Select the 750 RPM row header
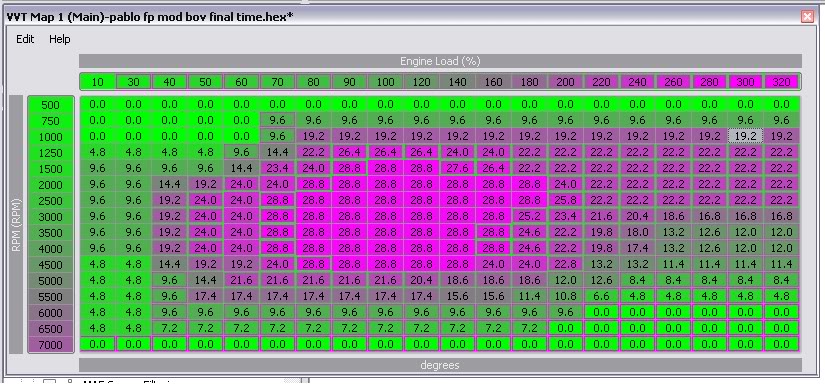Screen dimensions: 825x384 tap(51, 121)
